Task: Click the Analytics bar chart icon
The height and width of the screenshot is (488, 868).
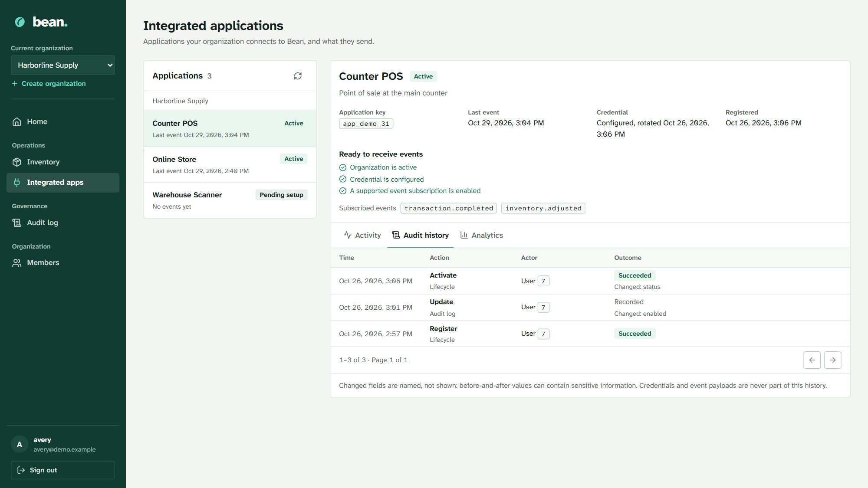Action: point(464,235)
